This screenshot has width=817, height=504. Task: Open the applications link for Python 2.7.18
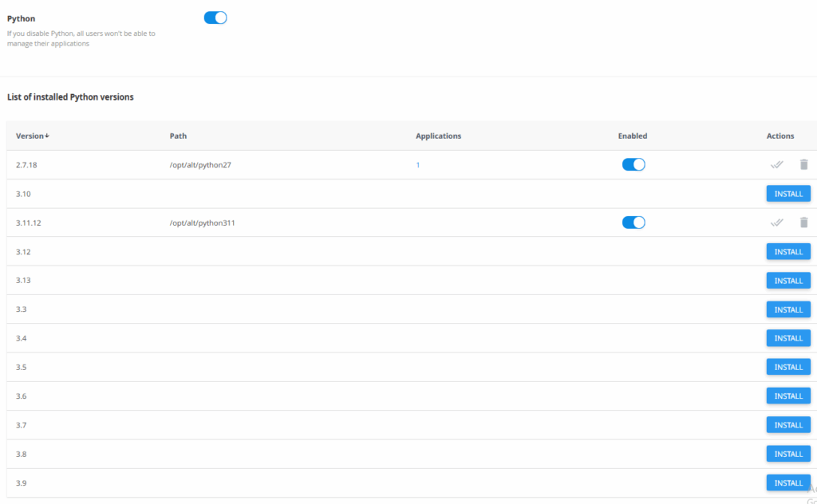417,164
